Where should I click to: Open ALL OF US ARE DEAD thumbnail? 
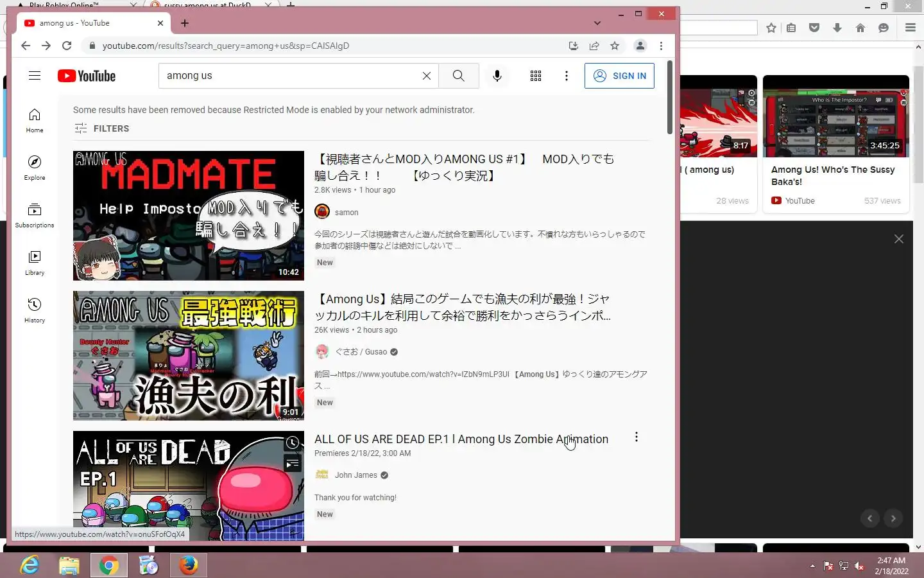(189, 486)
